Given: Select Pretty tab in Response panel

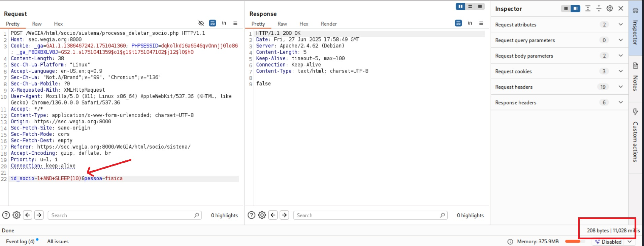Looking at the screenshot, I should pos(258,24).
